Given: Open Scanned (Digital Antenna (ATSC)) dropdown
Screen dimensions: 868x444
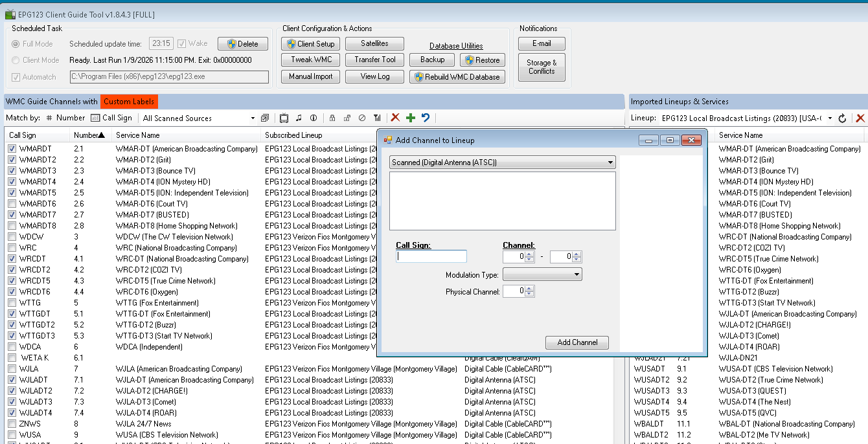Looking at the screenshot, I should click(x=502, y=162).
